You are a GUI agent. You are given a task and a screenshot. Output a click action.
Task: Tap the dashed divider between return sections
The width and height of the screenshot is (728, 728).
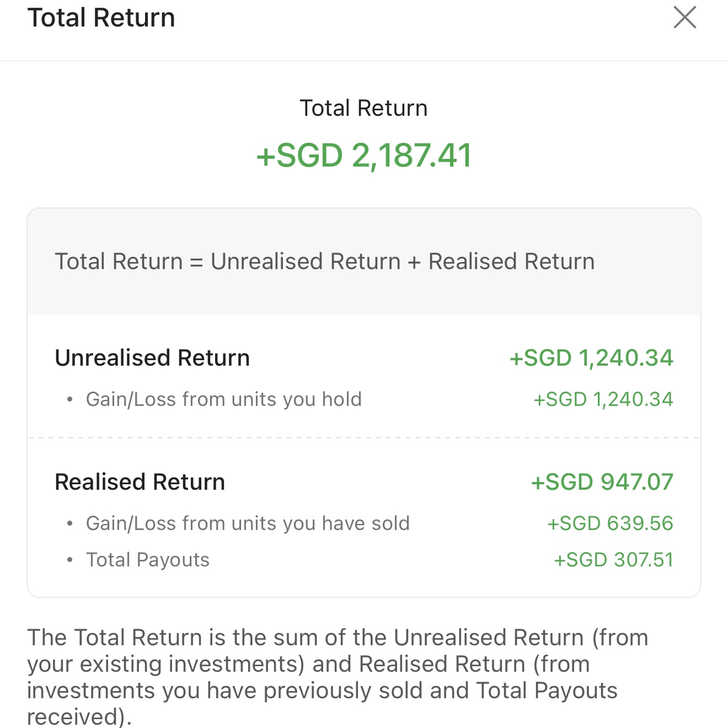(364, 438)
